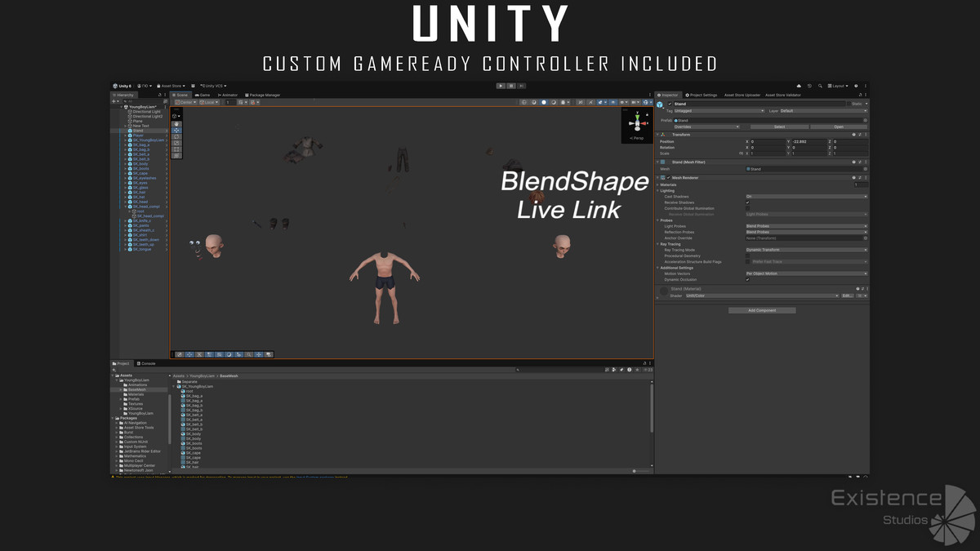This screenshot has height=551, width=980.
Task: Switch to the Animator tab
Action: click(x=228, y=95)
